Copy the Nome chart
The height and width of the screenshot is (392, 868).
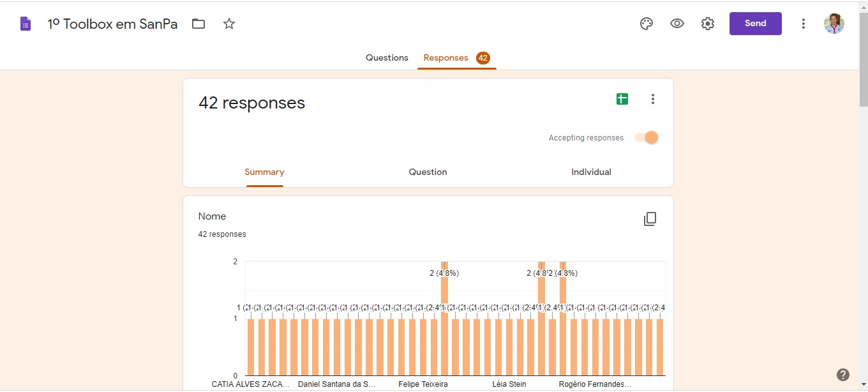650,219
